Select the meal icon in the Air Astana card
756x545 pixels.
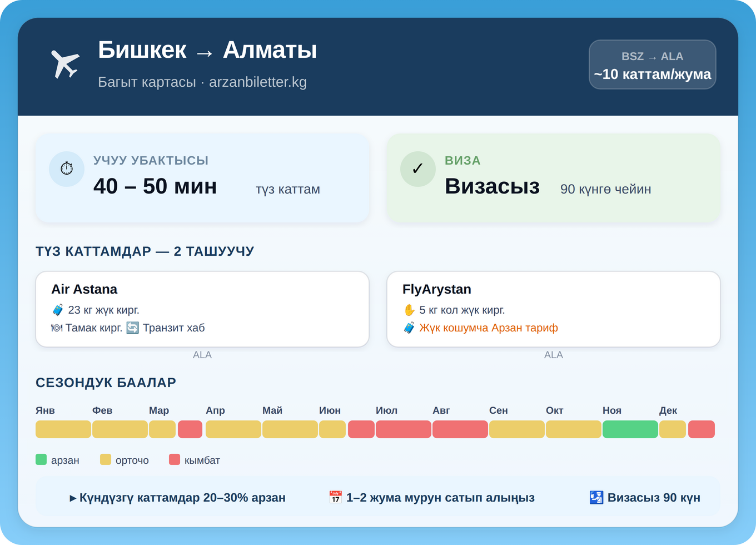tap(57, 328)
